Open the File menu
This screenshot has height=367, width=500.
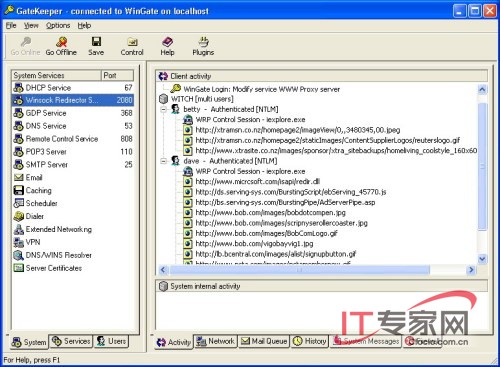[11, 26]
